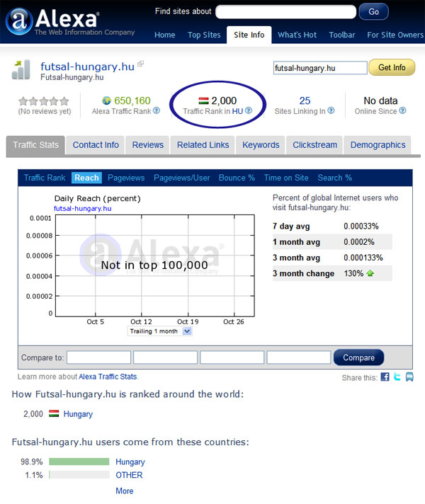Viewport: 425px width, 504px height.
Task: Click Hungary flag in world ranking list
Action: point(54,413)
